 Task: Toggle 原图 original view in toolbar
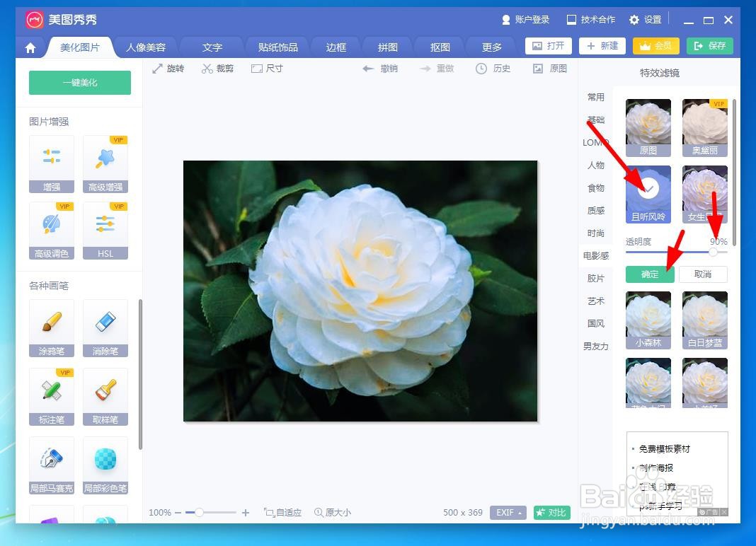click(550, 69)
